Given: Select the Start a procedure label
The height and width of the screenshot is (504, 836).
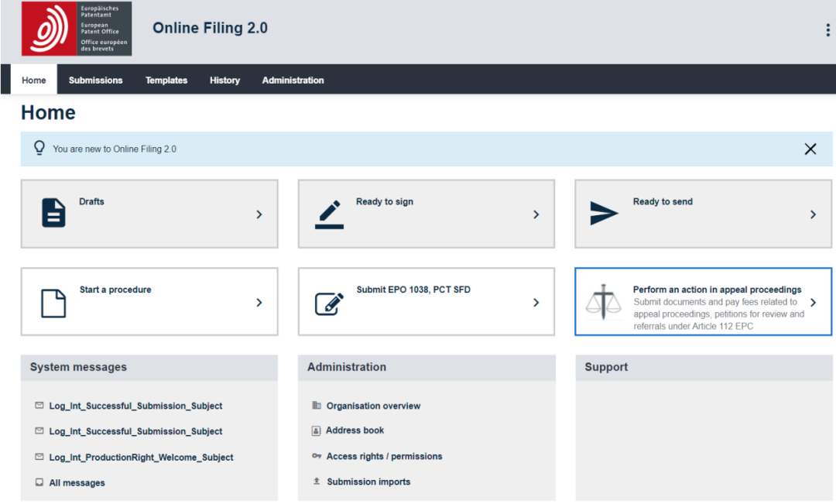Looking at the screenshot, I should tap(115, 290).
